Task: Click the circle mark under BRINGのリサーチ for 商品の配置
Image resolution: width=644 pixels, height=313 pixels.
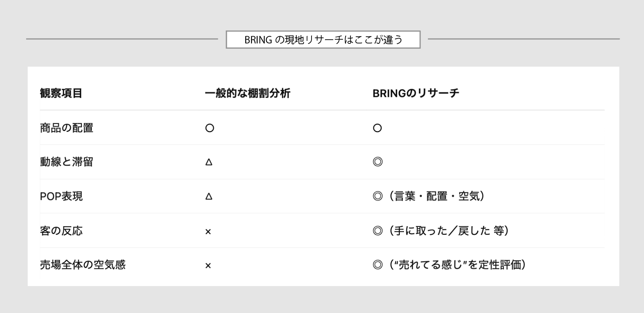Action: 377,128
